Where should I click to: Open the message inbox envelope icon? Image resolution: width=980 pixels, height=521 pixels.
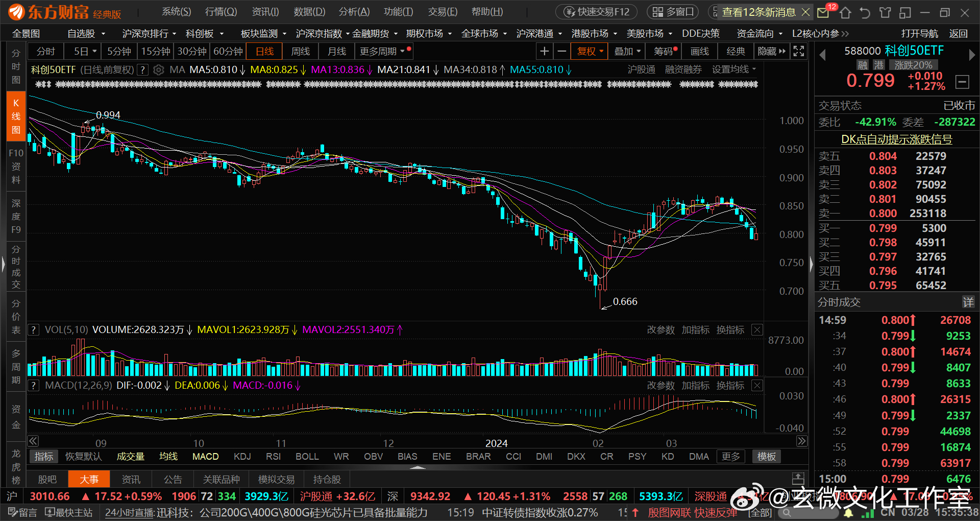click(823, 12)
